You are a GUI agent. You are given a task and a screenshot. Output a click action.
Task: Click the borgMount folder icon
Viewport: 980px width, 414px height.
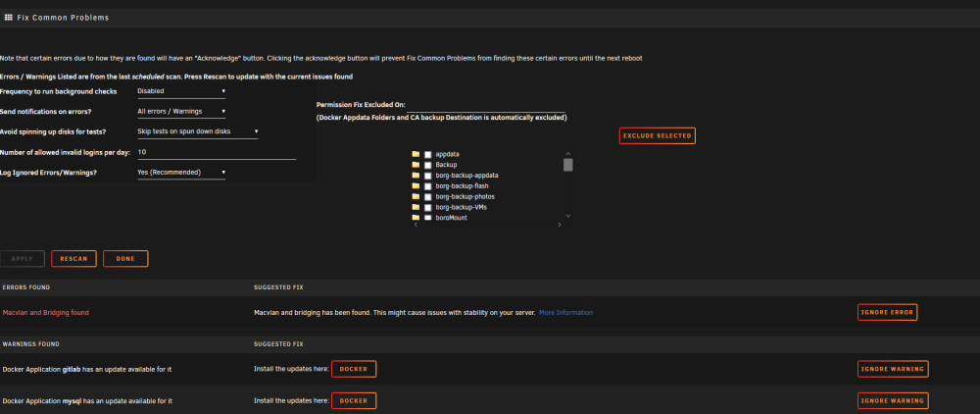416,217
